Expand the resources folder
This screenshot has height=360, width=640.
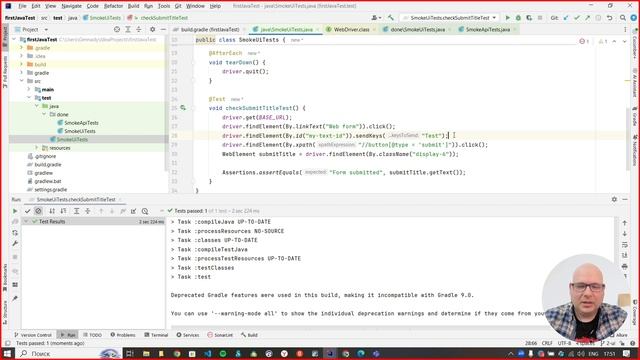(x=37, y=148)
